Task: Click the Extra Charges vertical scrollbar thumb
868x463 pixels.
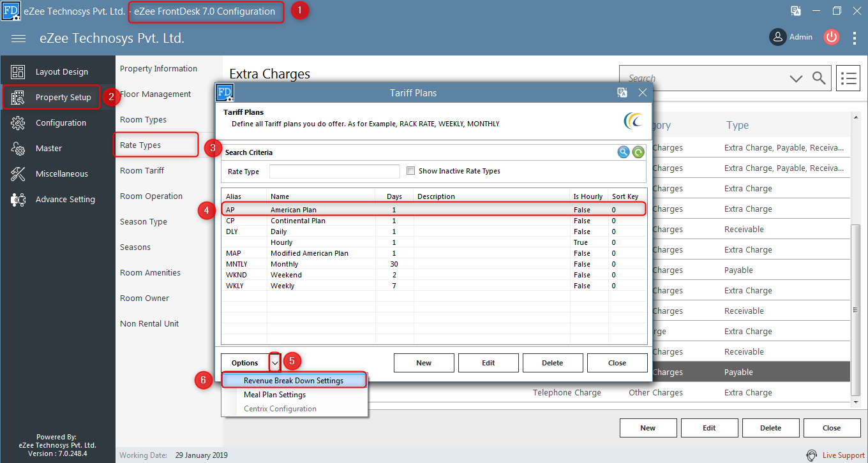Action: tap(857, 309)
